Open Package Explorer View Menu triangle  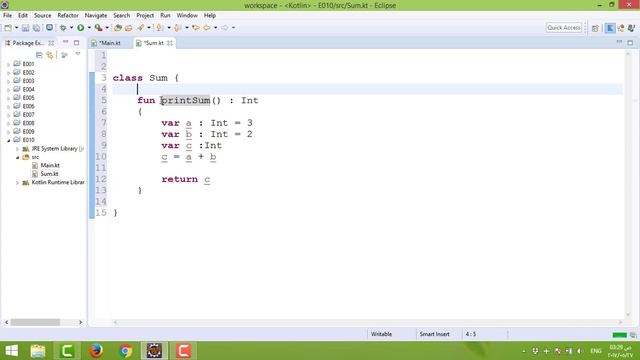coord(78,54)
